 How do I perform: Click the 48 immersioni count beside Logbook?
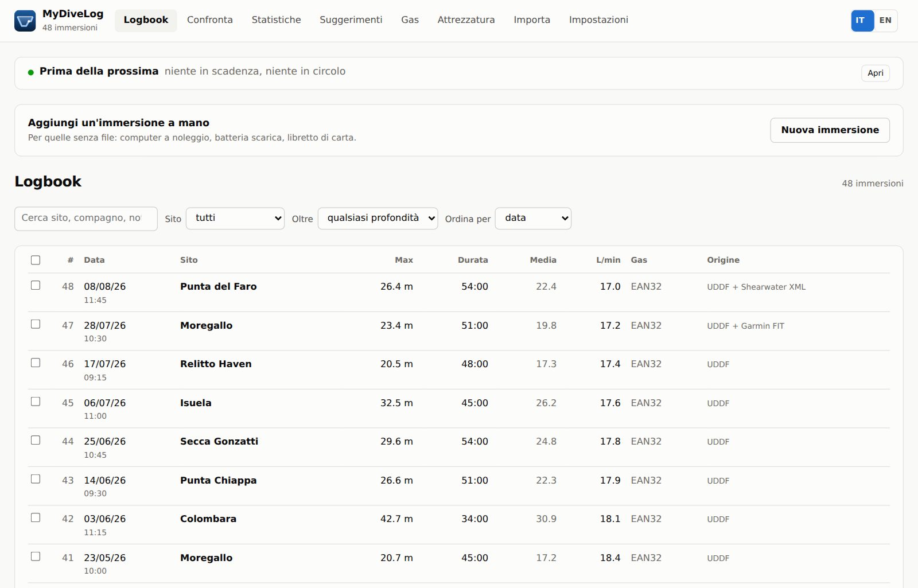pos(872,184)
